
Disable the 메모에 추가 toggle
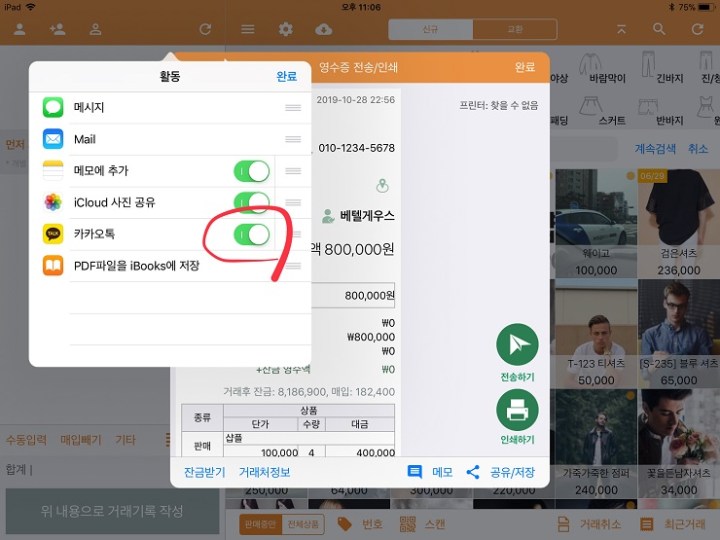click(x=252, y=171)
